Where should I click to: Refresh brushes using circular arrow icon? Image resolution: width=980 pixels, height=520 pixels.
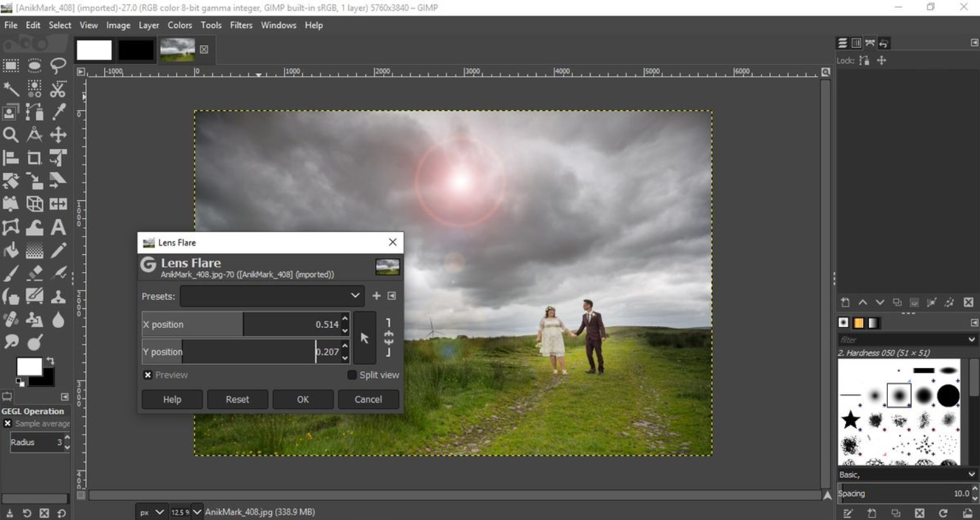point(943,513)
